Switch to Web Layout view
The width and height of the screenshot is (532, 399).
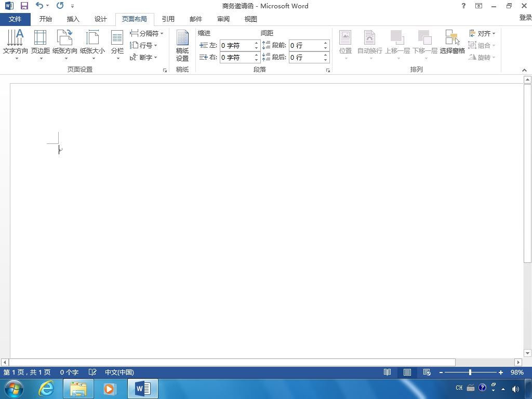click(427, 372)
